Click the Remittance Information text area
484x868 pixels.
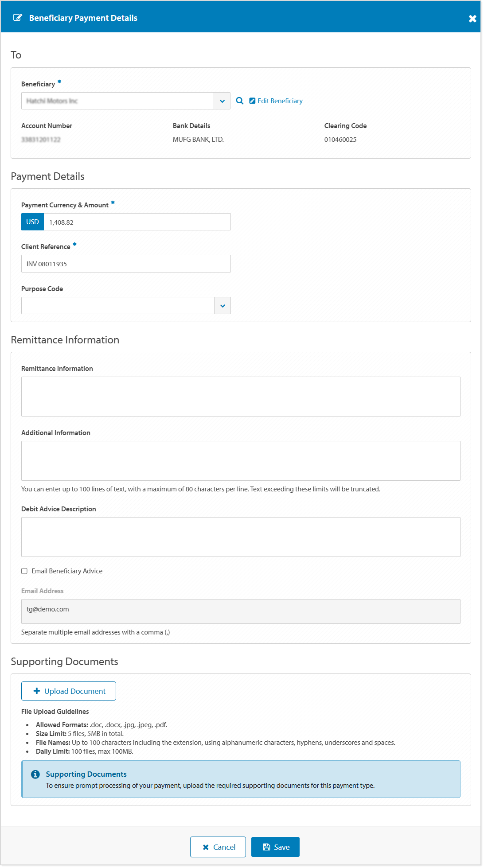pyautogui.click(x=241, y=396)
